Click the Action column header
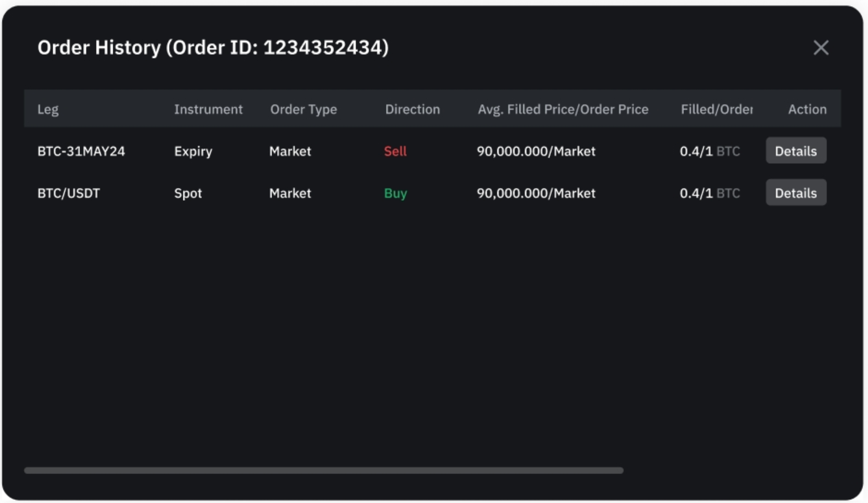Image resolution: width=868 pixels, height=503 pixels. tap(807, 109)
